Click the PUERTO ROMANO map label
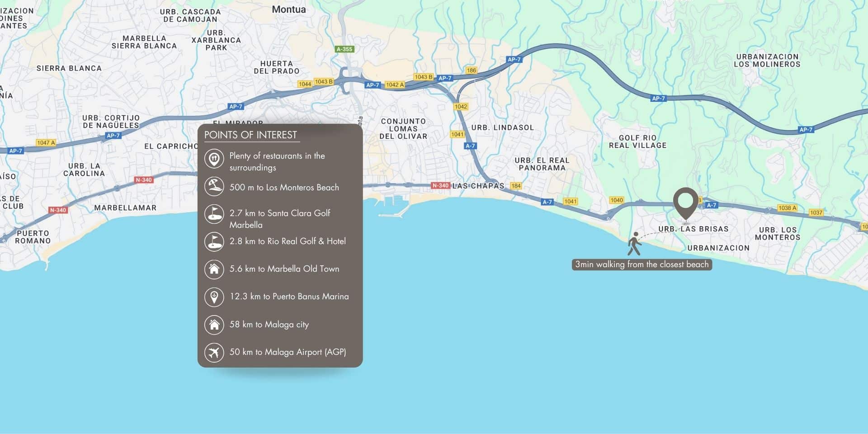The width and height of the screenshot is (868, 434). (33, 237)
